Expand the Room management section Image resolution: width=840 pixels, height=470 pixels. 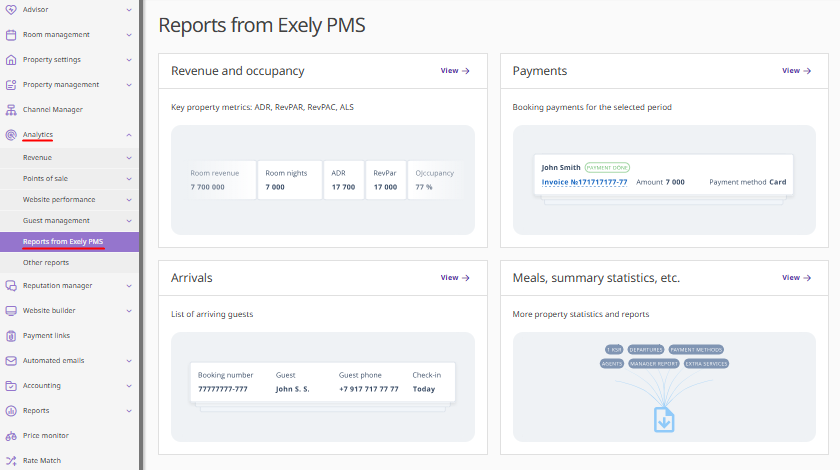pyautogui.click(x=129, y=35)
